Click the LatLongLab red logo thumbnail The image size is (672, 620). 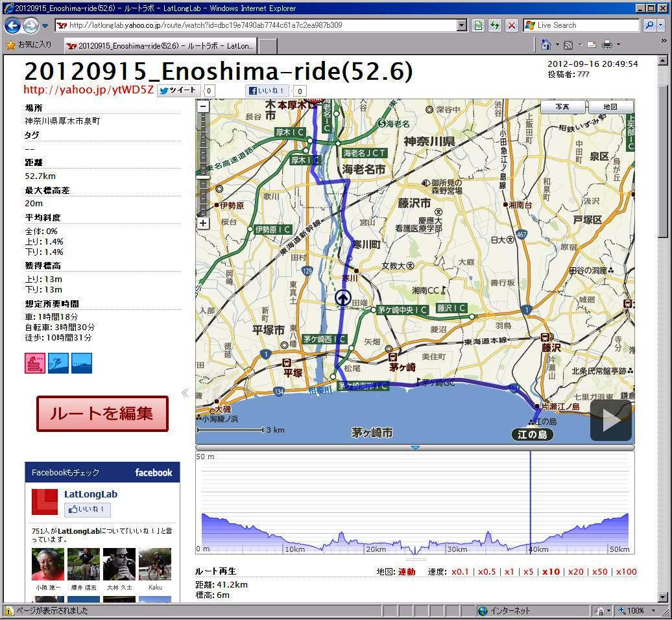pos(45,502)
